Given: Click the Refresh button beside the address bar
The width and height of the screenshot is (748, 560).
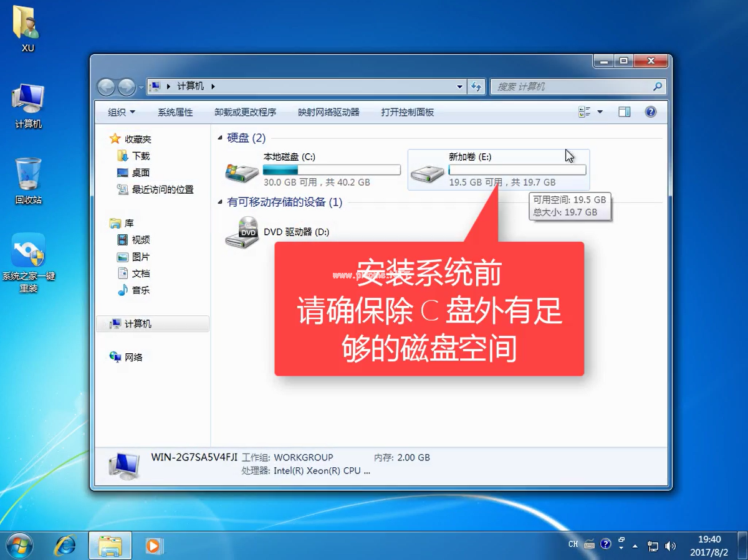Looking at the screenshot, I should pyautogui.click(x=477, y=87).
